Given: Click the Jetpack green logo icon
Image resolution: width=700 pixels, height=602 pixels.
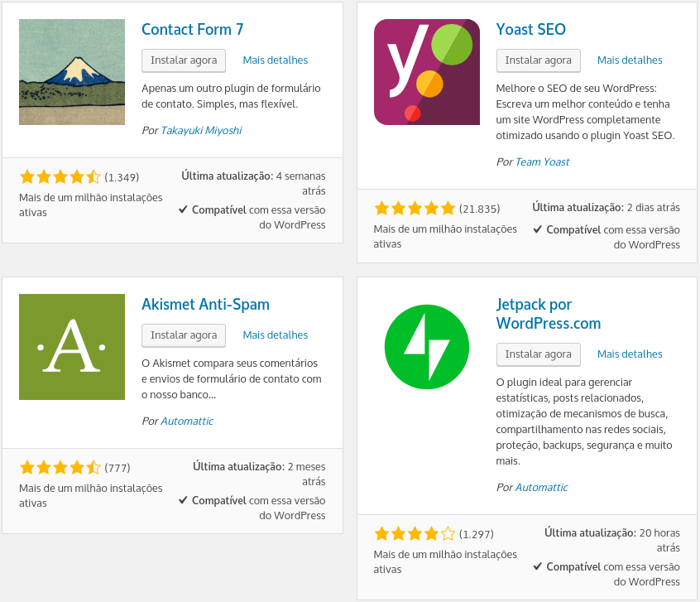Looking at the screenshot, I should click(426, 347).
